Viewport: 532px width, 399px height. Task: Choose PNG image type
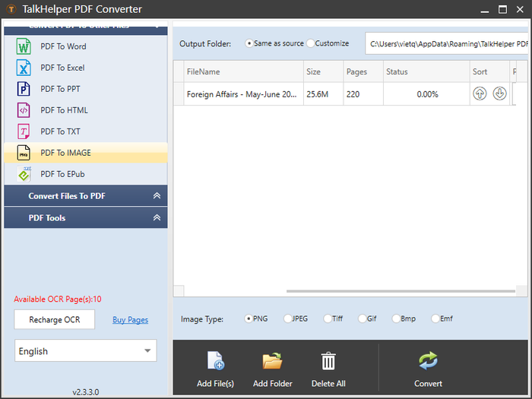256,318
